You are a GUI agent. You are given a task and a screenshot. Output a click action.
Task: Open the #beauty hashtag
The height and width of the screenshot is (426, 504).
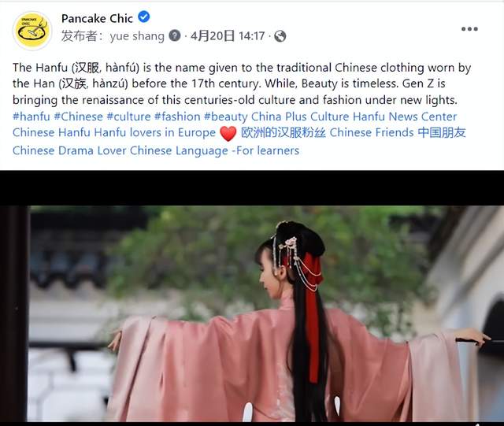click(x=226, y=117)
